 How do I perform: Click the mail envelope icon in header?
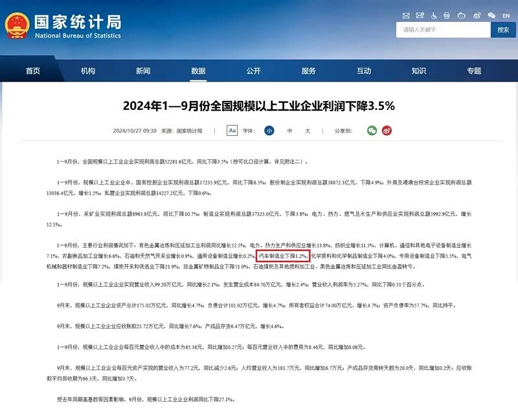406,15
